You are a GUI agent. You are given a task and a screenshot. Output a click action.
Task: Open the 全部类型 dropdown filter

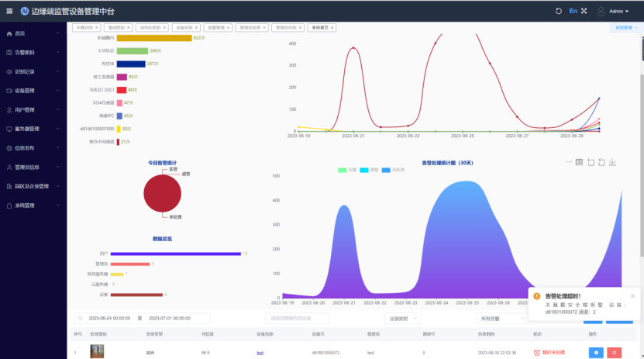[x=404, y=318]
